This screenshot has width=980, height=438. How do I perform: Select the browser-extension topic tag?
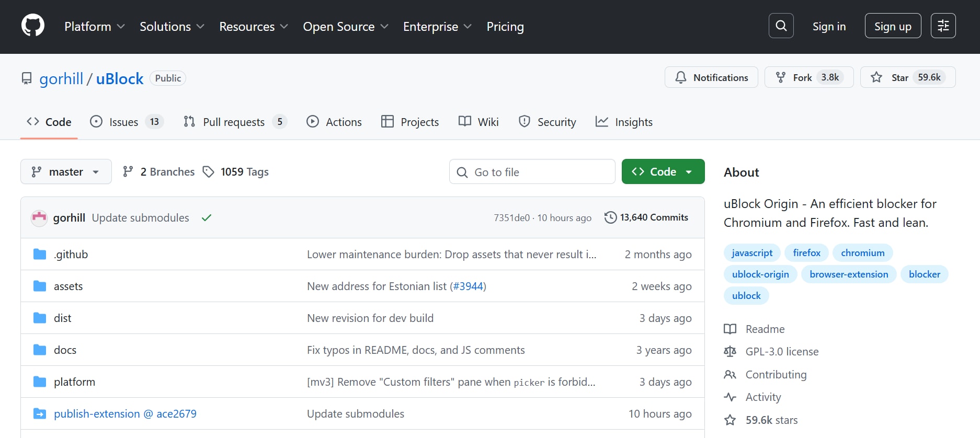849,274
